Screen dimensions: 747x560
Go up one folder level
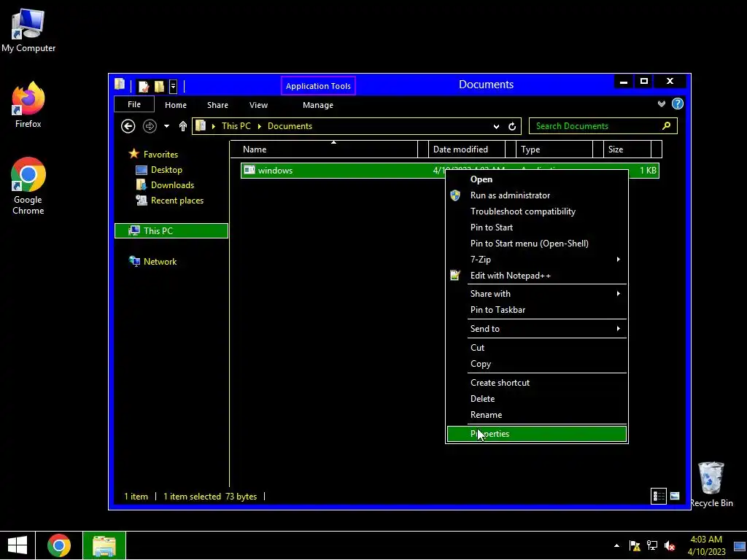(183, 126)
